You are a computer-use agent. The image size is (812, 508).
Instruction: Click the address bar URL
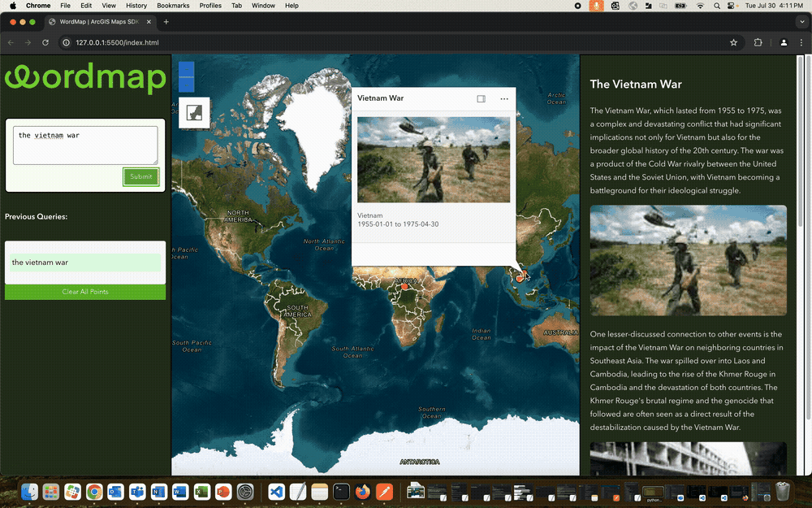point(117,42)
